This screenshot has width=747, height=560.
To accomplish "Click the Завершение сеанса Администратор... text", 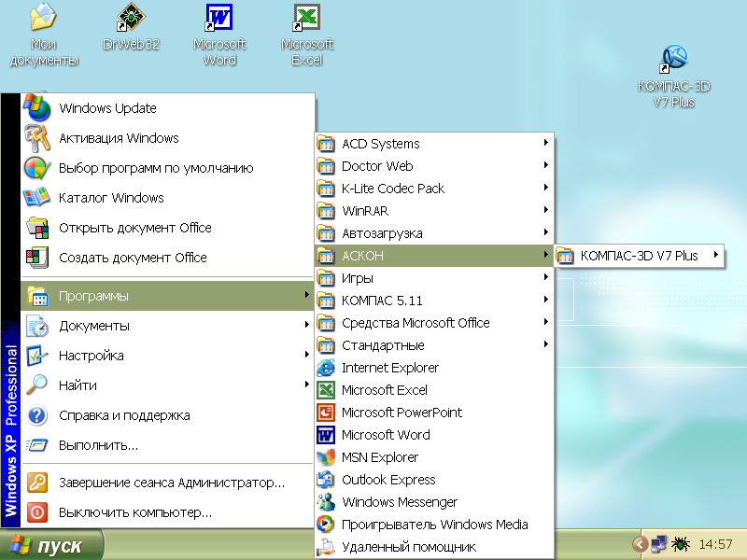I will [x=172, y=483].
